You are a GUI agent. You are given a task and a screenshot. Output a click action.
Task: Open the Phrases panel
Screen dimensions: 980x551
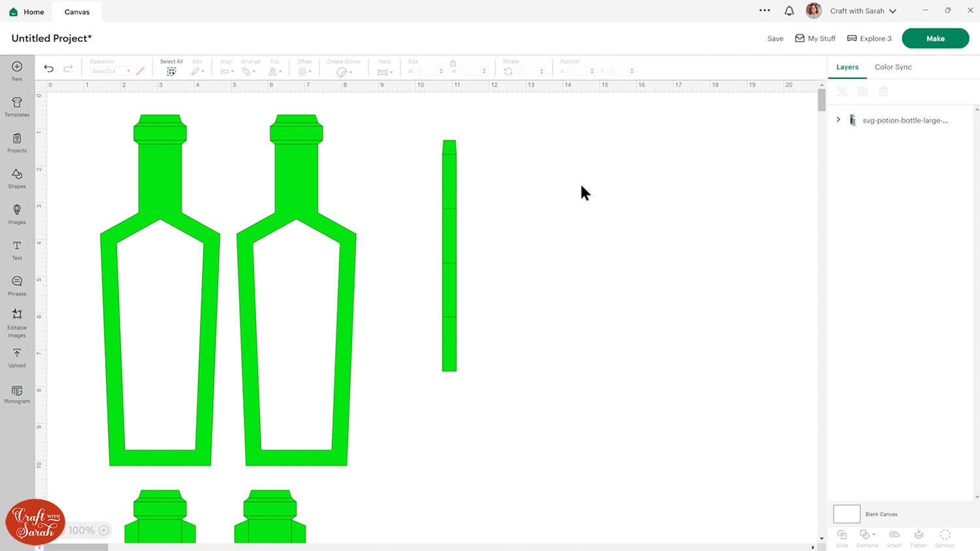coord(17,285)
